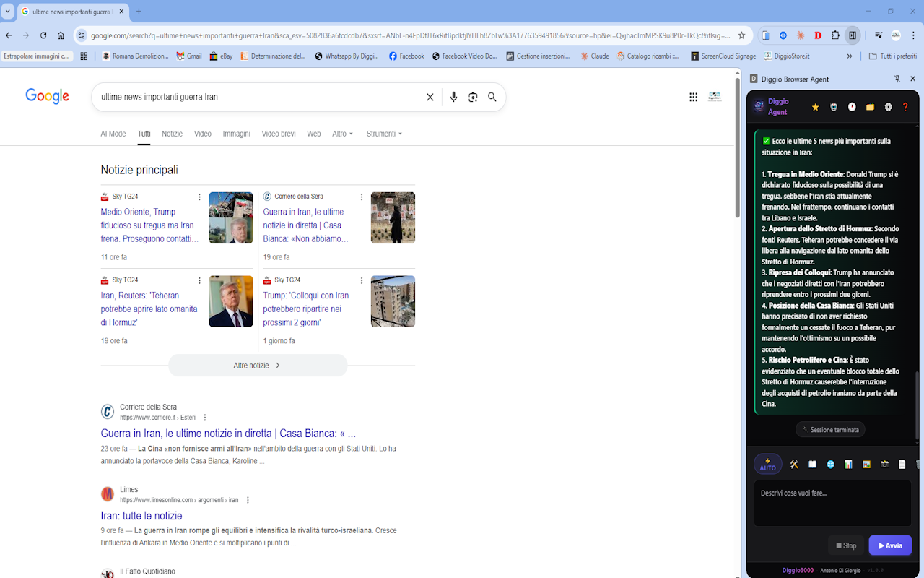The image size is (924, 578).
Task: Unpin the Diggio Browser Agent side panel
Action: 897,79
